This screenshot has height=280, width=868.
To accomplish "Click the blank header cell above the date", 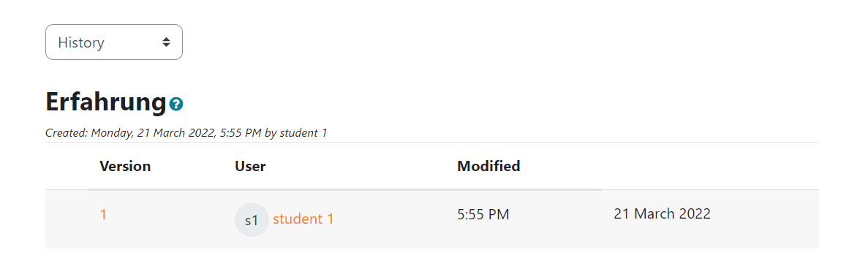I will tap(710, 166).
